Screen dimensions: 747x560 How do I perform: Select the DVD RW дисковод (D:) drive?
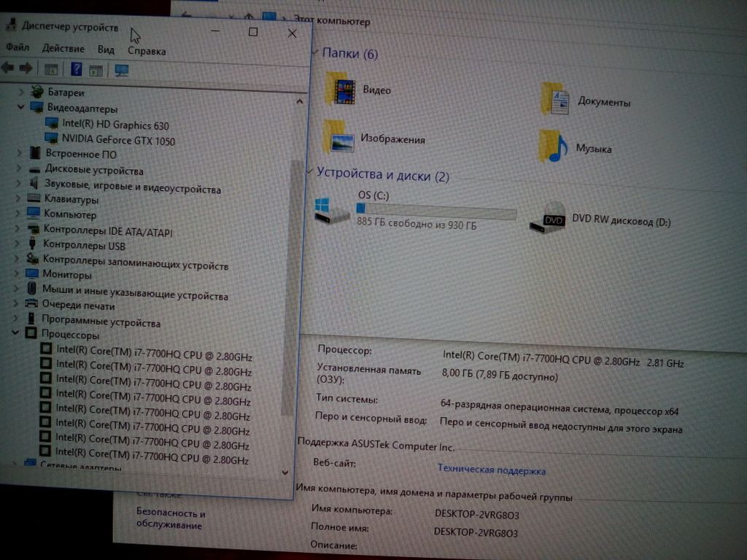click(600, 219)
